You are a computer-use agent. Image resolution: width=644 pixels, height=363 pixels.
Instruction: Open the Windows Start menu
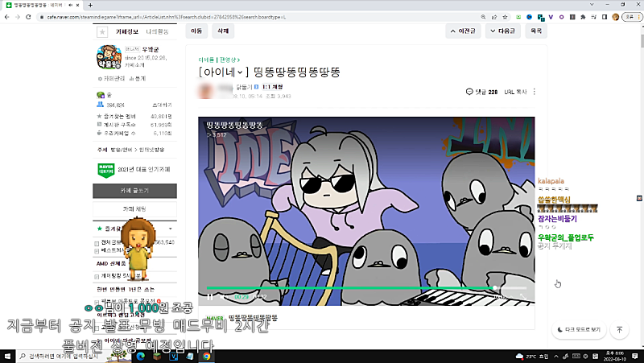pyautogui.click(x=7, y=356)
